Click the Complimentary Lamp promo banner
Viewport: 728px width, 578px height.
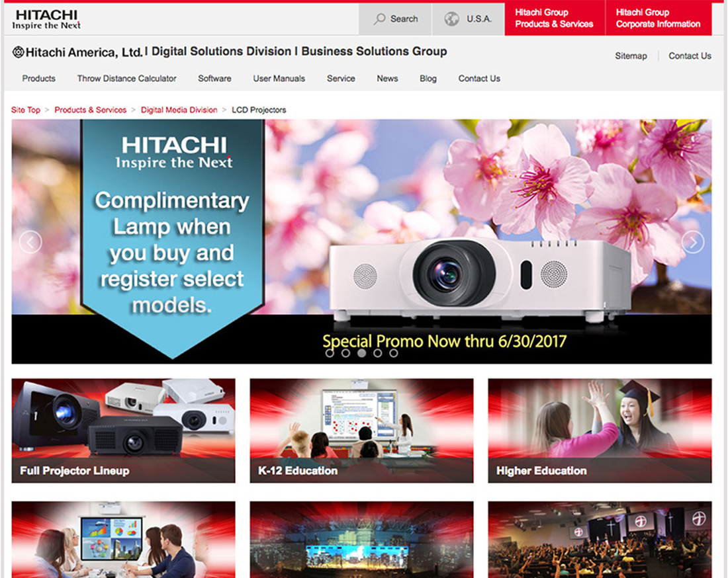pyautogui.click(x=172, y=239)
